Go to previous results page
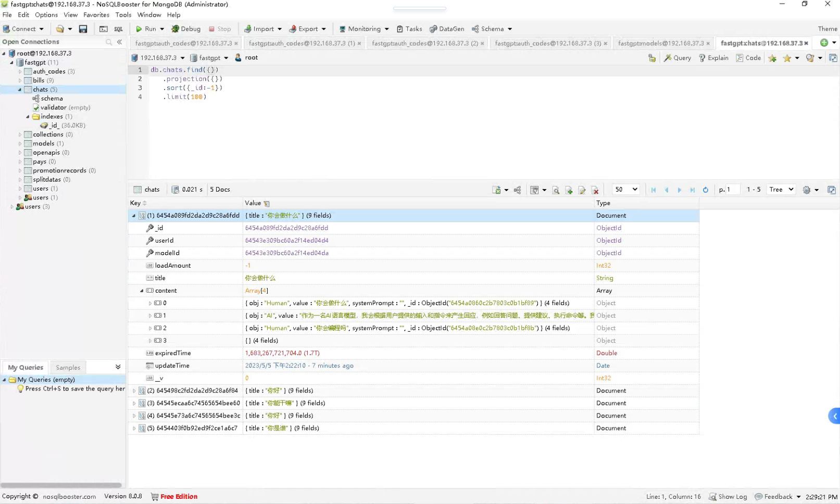 (666, 190)
